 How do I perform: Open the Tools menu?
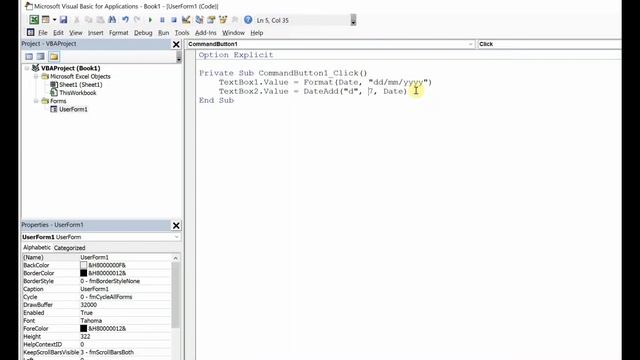pos(182,33)
